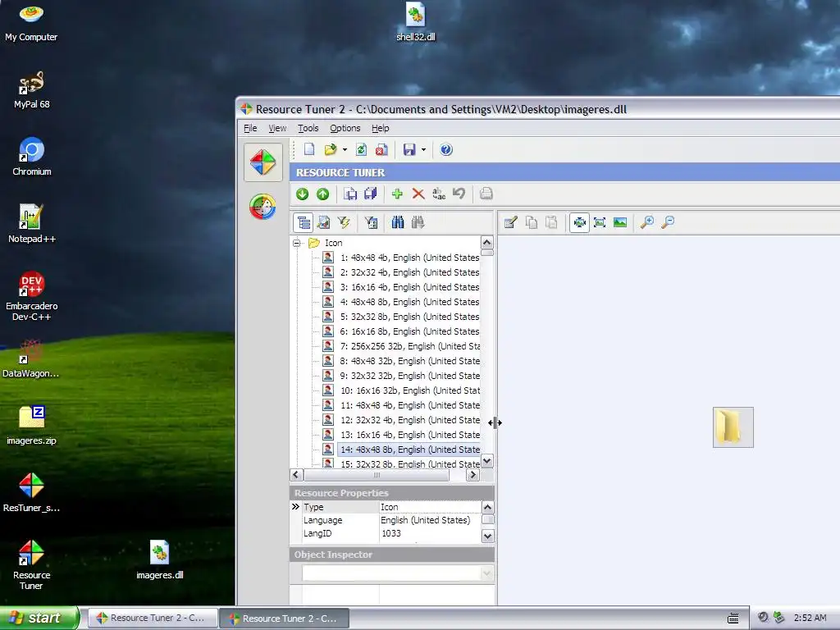The image size is (840, 630).
Task: Click the binoculars Find icon
Action: pyautogui.click(x=398, y=222)
